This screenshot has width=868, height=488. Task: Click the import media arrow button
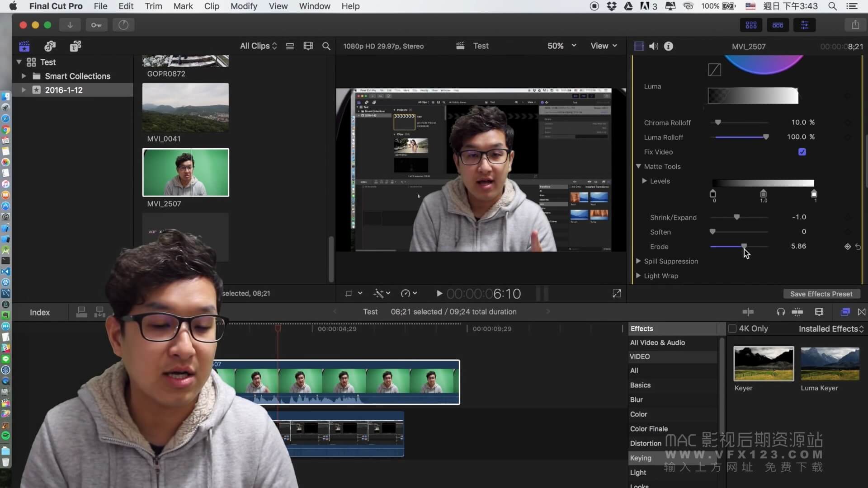pyautogui.click(x=70, y=25)
